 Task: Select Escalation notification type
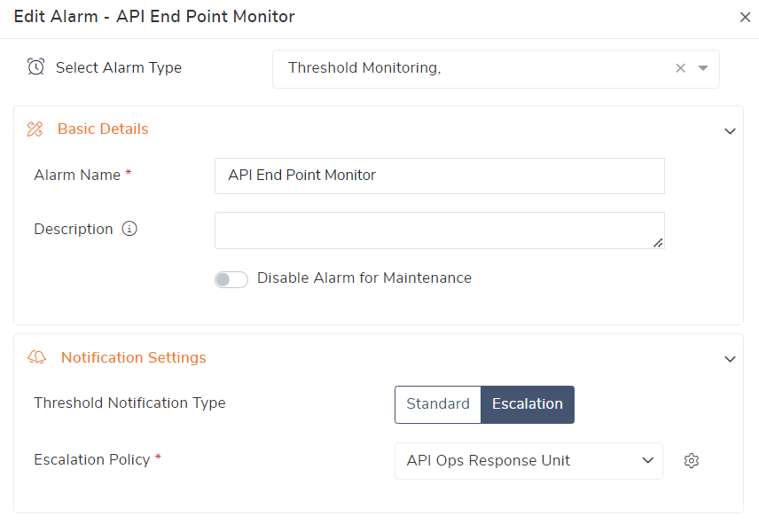point(528,404)
